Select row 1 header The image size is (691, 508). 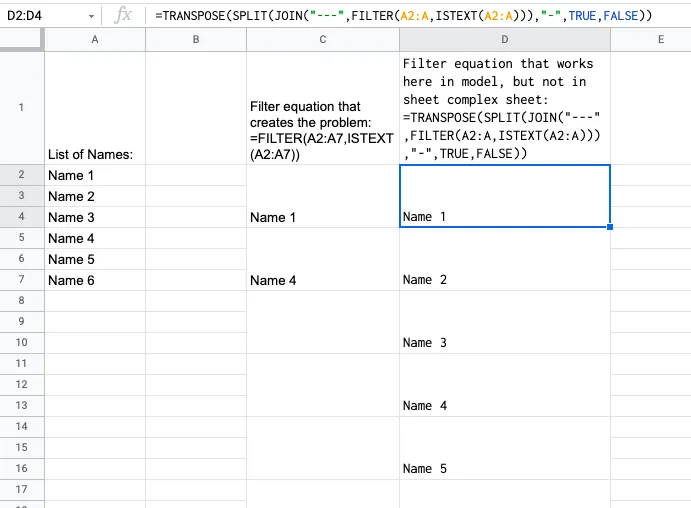(21, 108)
